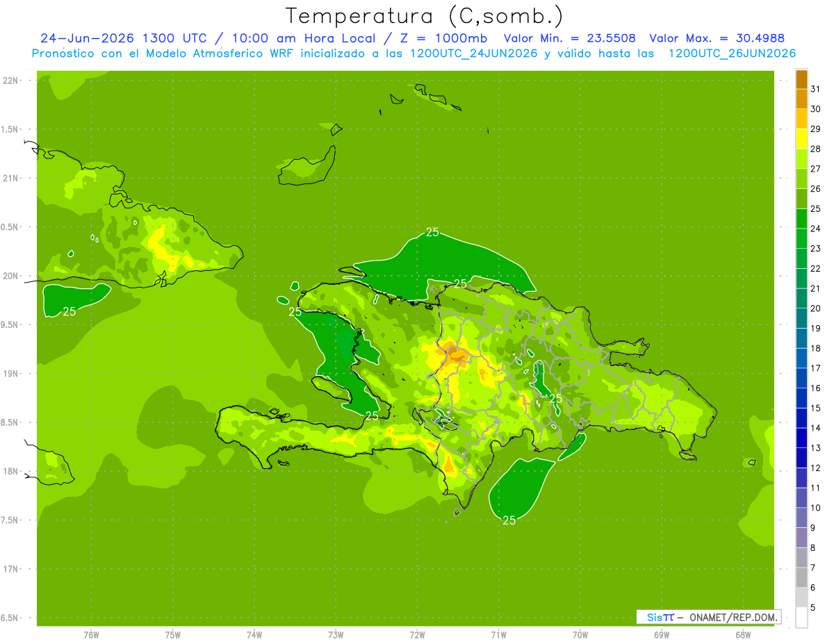Click the '69W' longitude axis label
Screen dimensions: 834x644
point(662,635)
